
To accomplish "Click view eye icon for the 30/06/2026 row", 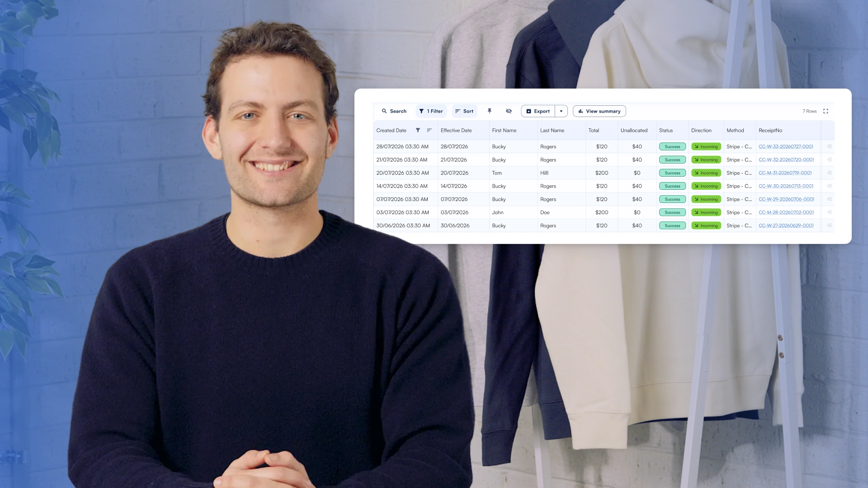I will point(830,225).
